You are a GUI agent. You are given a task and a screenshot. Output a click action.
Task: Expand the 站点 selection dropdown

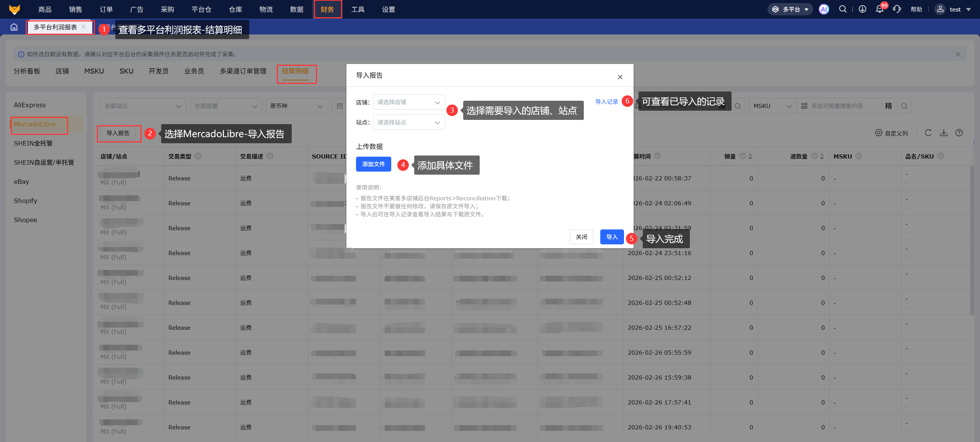(x=409, y=123)
